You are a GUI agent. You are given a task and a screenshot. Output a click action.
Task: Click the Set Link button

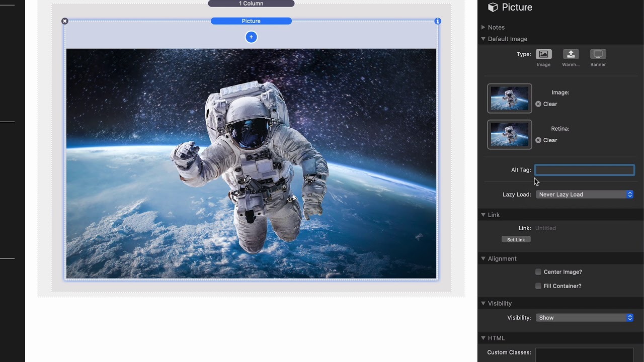point(516,240)
